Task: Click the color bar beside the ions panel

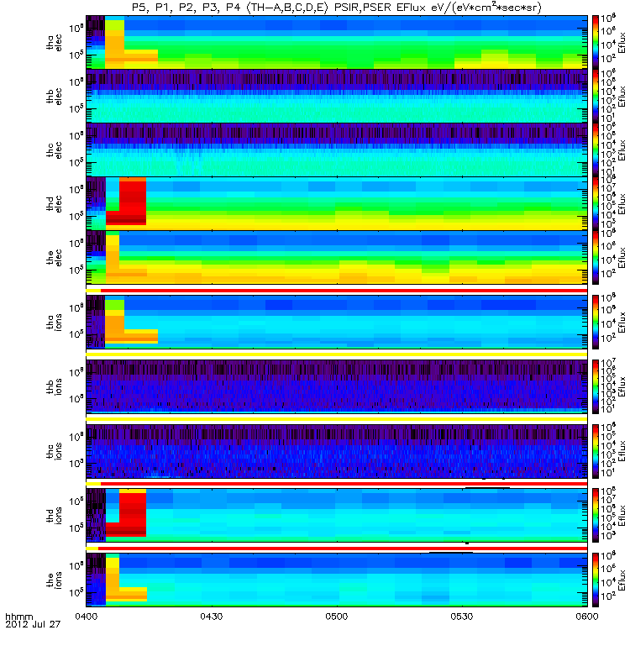Action: pyautogui.click(x=596, y=580)
